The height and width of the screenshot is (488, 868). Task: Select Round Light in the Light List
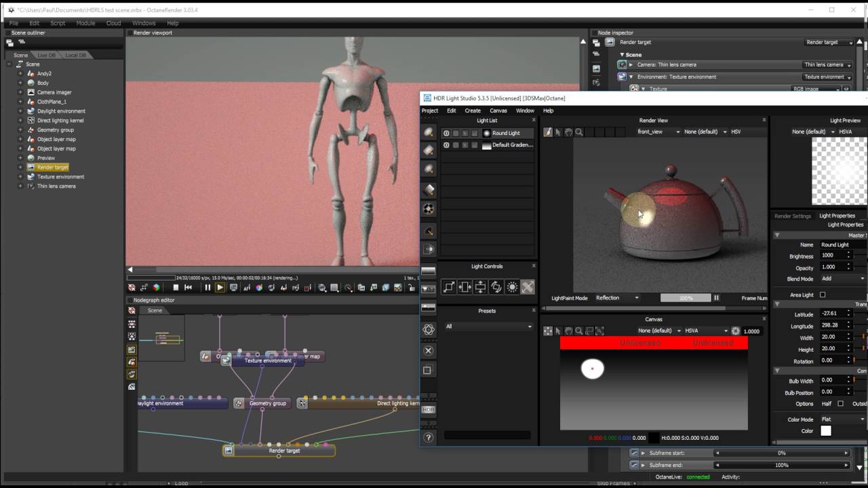click(x=506, y=134)
